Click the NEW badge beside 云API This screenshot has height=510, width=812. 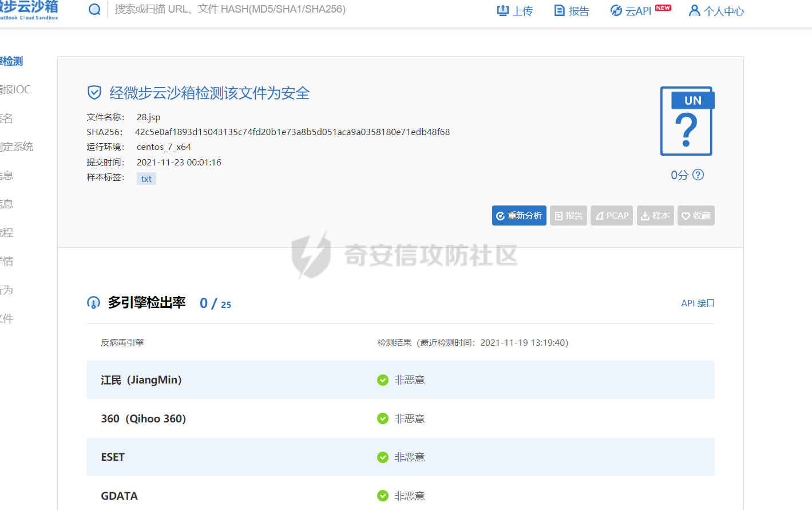[x=663, y=8]
